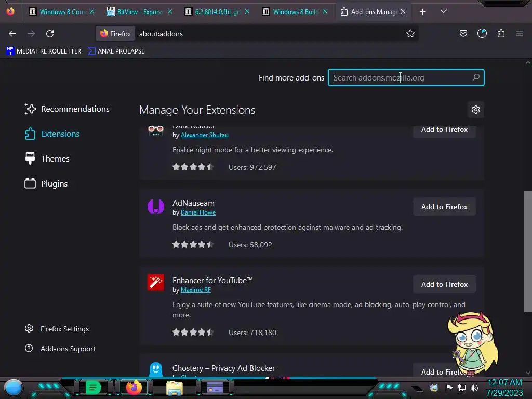Bookmark this page with the star icon
The width and height of the screenshot is (532, 399).
tap(410, 33)
